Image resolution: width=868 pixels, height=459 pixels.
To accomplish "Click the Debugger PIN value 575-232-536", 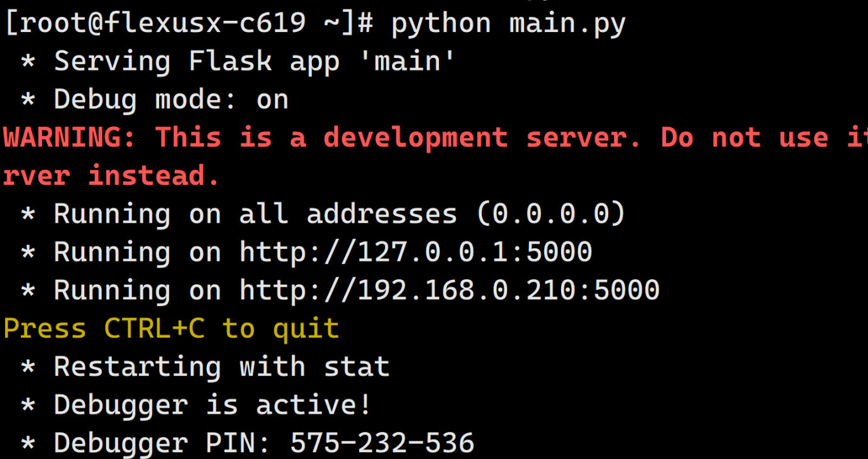I will pos(382,443).
